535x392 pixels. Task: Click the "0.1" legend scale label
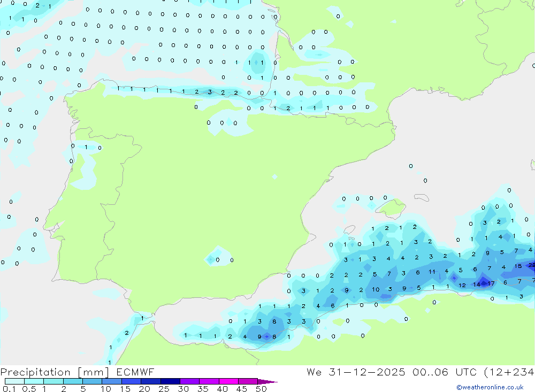[9, 389]
